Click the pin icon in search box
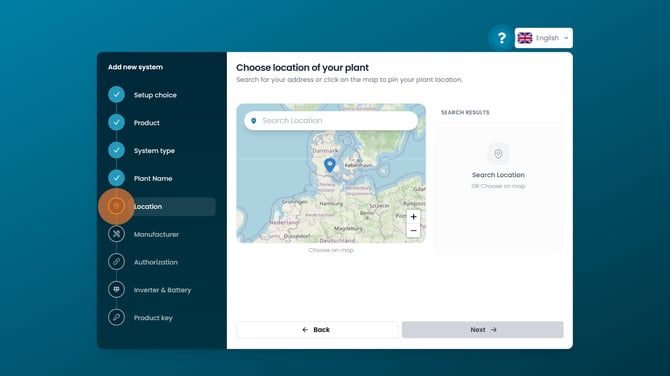Viewport: 670px width, 376px height. coord(254,121)
